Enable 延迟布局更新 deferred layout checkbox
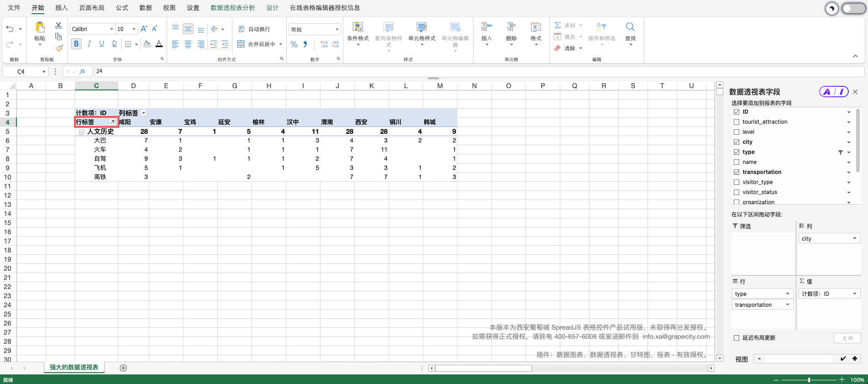868x384 pixels. click(736, 338)
